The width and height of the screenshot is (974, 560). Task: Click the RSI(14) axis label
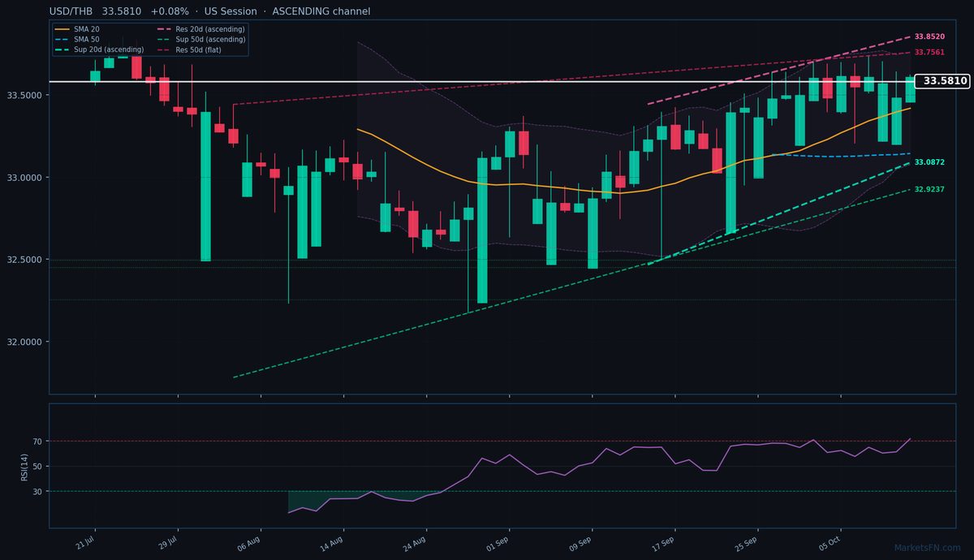pos(25,466)
